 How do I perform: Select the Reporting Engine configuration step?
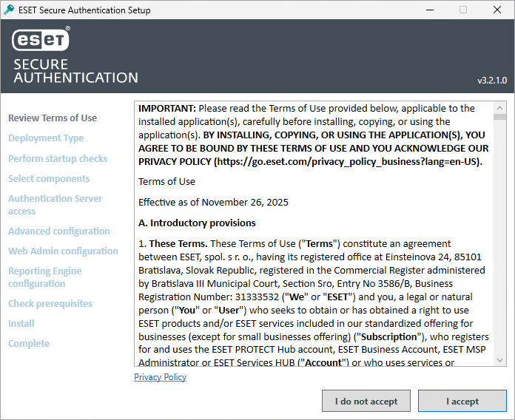[45, 277]
